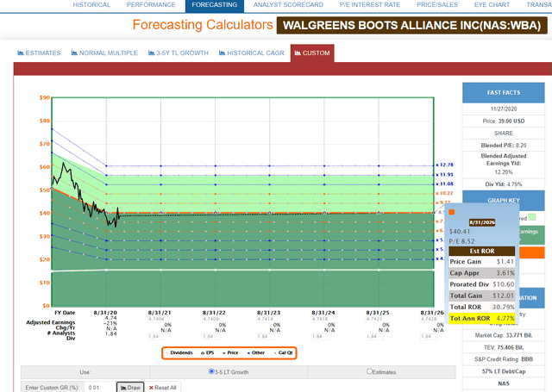Click chart icon beside Historical CAGR label

point(223,53)
